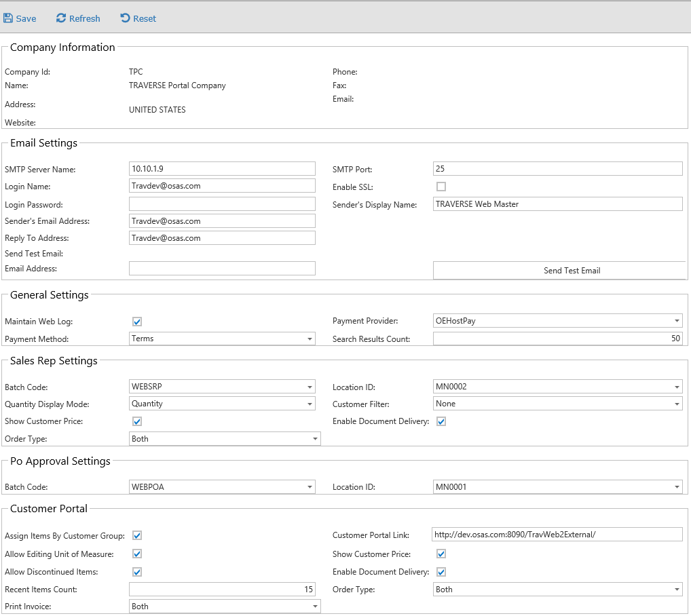691x616 pixels.
Task: Enable the SSL checkbox
Action: [x=441, y=187]
